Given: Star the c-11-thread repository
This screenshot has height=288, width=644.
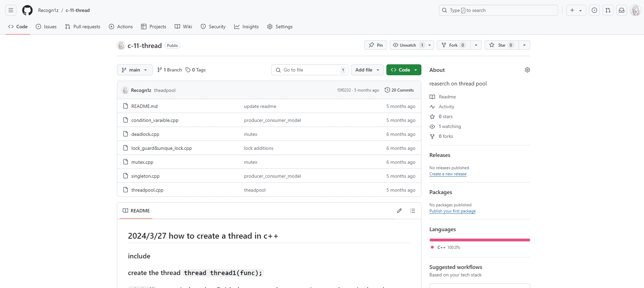Looking at the screenshot, I should point(502,45).
